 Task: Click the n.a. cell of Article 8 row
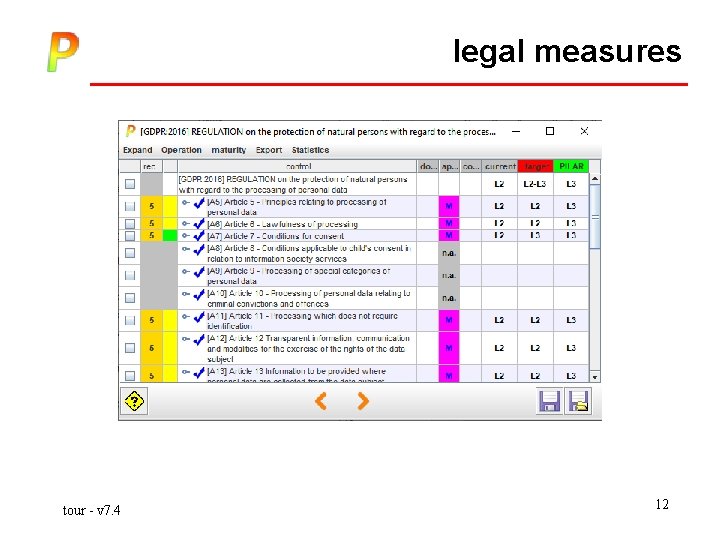click(x=449, y=253)
